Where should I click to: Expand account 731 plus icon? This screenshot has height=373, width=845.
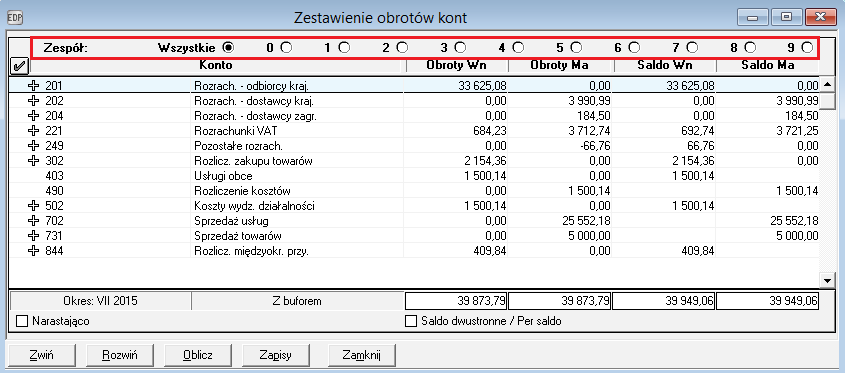point(33,236)
